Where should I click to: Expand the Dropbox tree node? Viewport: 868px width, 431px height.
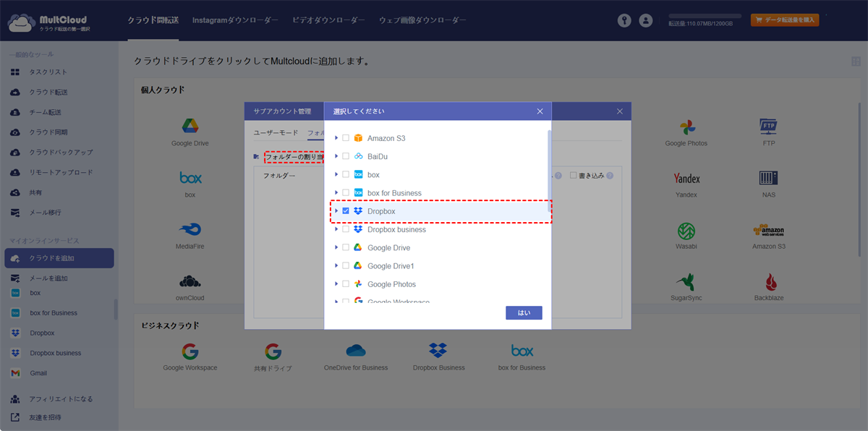click(336, 211)
